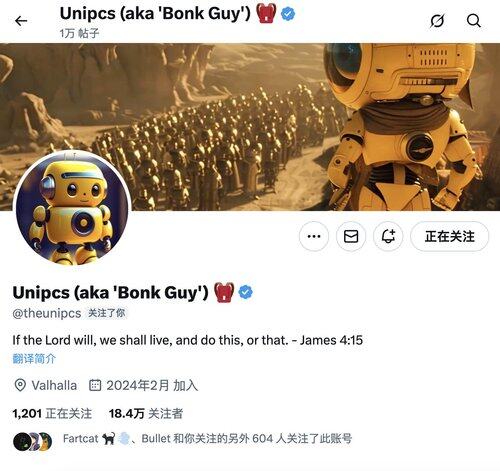Click the @theunipcs handle text
This screenshot has width=500, height=471.
point(47,313)
